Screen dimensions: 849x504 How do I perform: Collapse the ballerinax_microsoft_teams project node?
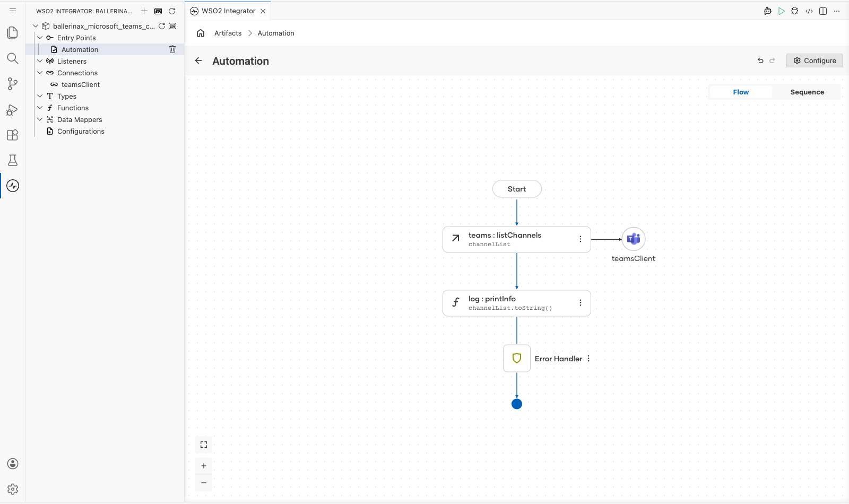click(x=36, y=26)
